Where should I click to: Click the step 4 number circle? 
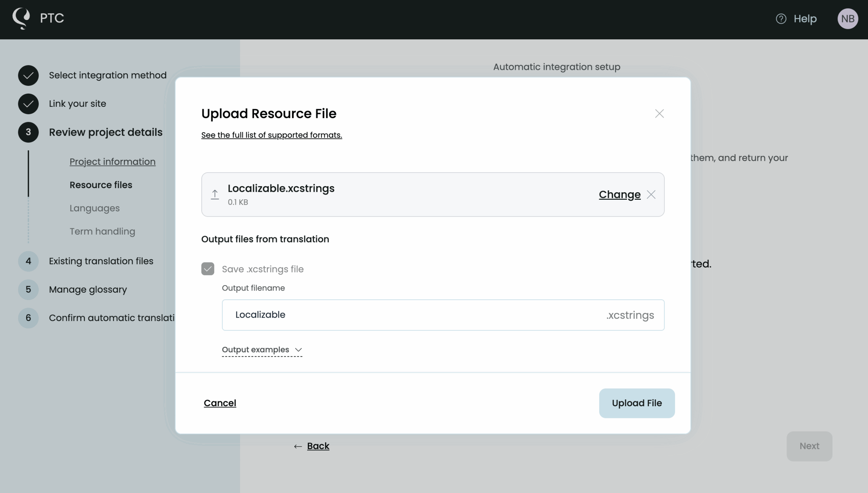(x=28, y=261)
